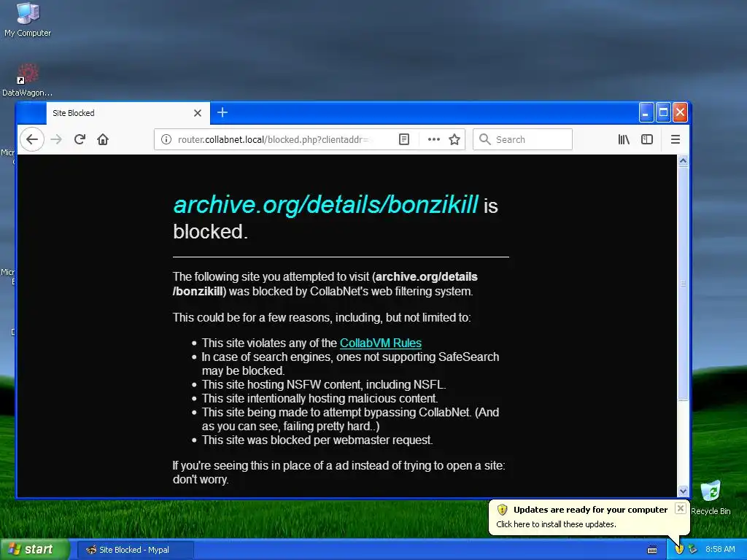Click 'This site intentionally hosting malicious content' bullet
Image resolution: width=747 pixels, height=560 pixels.
pos(320,399)
